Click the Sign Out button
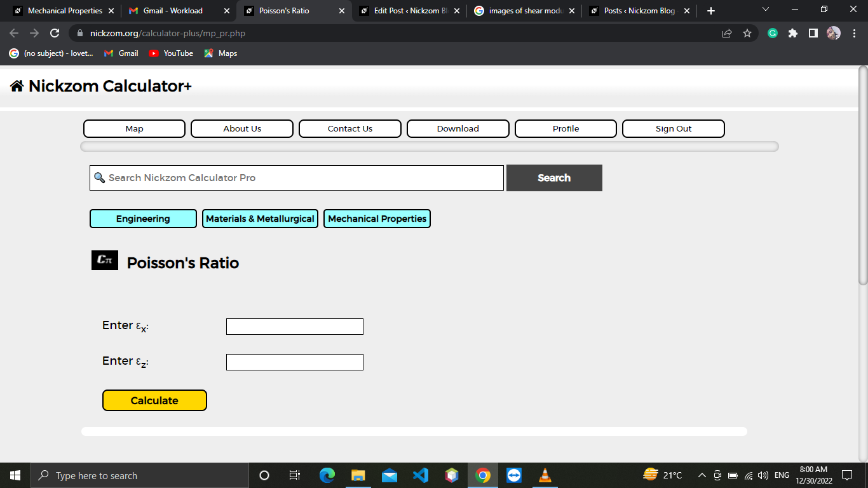The image size is (868, 488). click(x=674, y=128)
